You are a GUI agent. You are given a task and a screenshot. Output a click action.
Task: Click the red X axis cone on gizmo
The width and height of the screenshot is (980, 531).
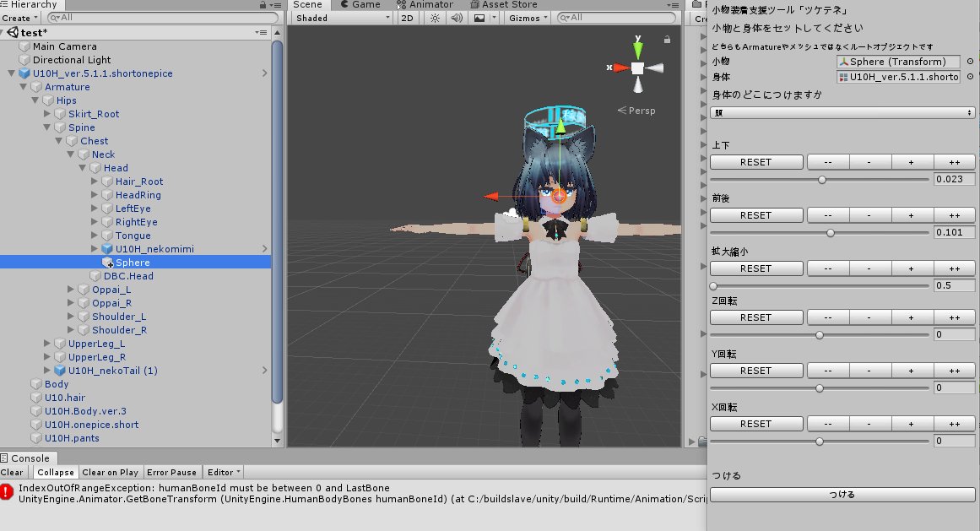(x=620, y=68)
